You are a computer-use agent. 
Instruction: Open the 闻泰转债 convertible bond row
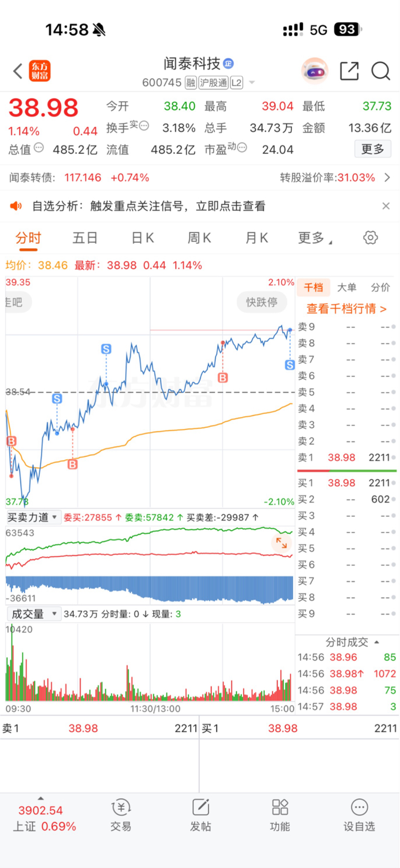(200, 178)
